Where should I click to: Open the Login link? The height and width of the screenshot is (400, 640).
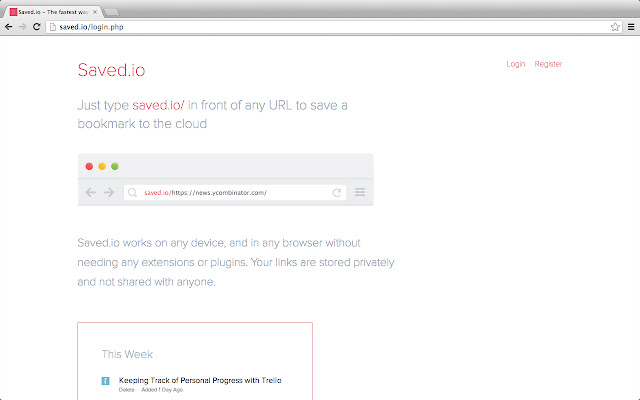516,64
